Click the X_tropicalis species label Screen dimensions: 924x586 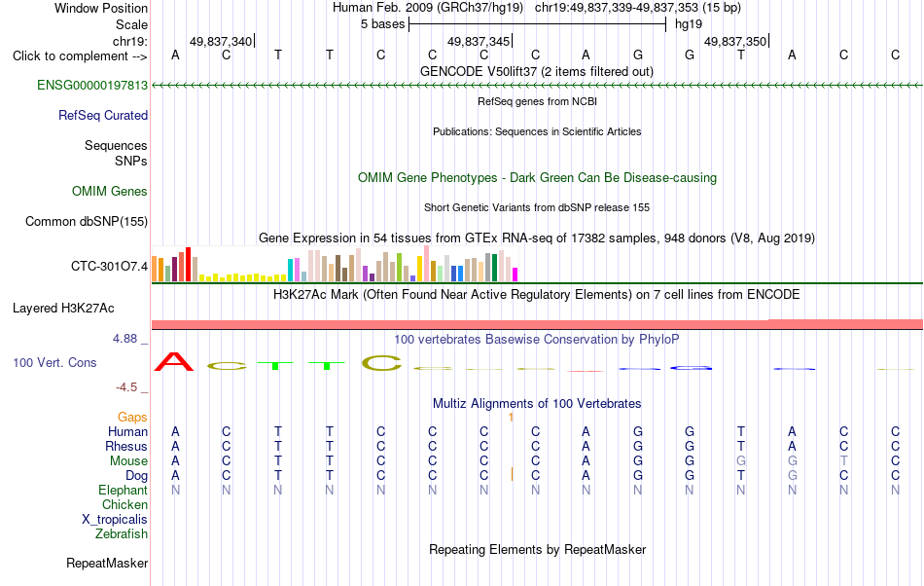[x=115, y=520]
